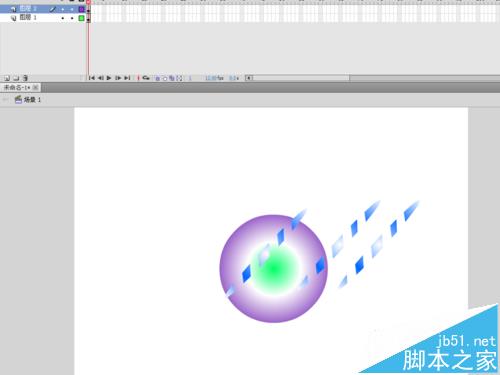Go to last frame
Screen dimensions: 500x375
tap(127, 78)
